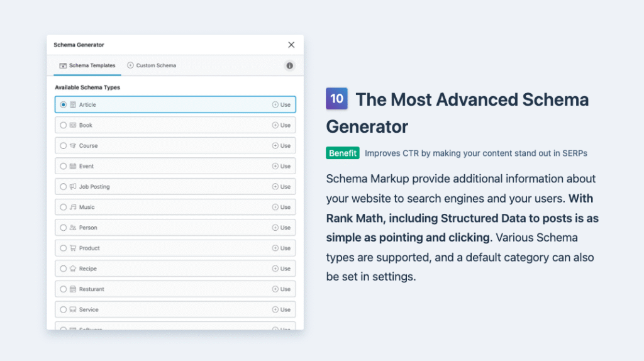
Task: Select the Article radio button
Action: coord(63,105)
